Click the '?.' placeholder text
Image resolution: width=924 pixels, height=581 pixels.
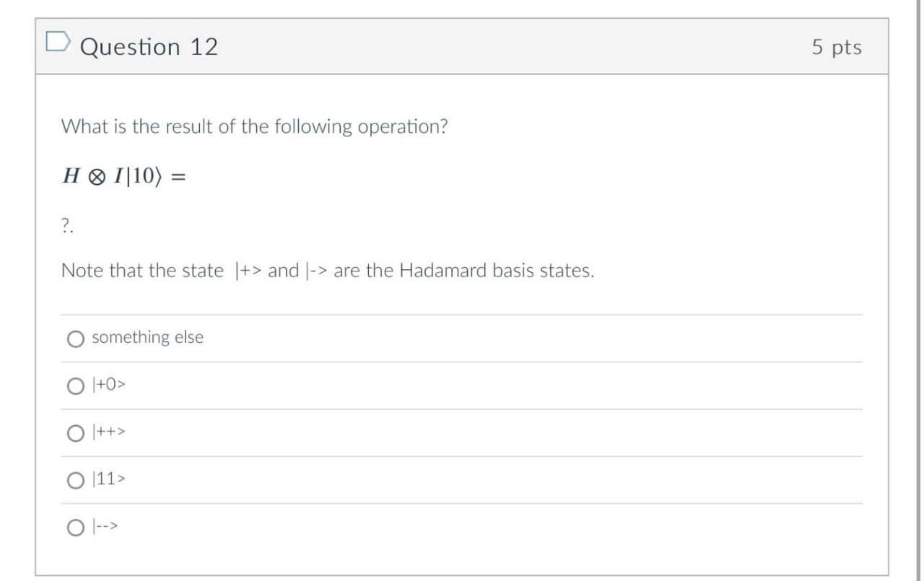click(66, 224)
